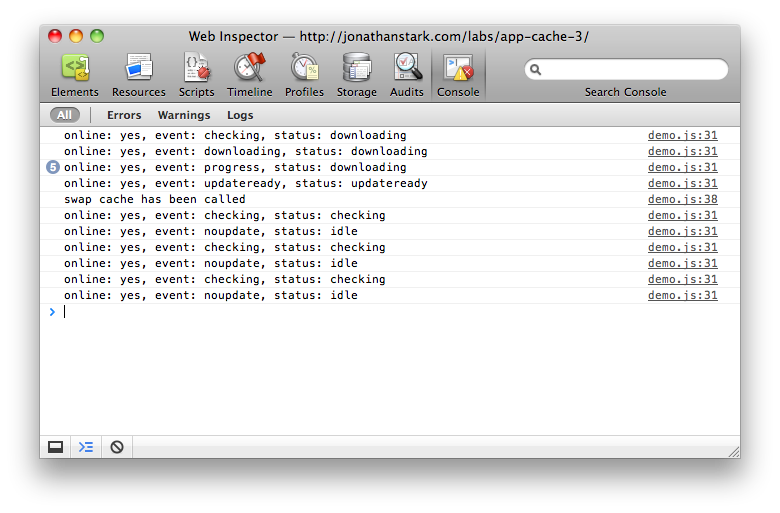This screenshot has height=513, width=780.
Task: Toggle the dock to main window button
Action: (x=56, y=447)
